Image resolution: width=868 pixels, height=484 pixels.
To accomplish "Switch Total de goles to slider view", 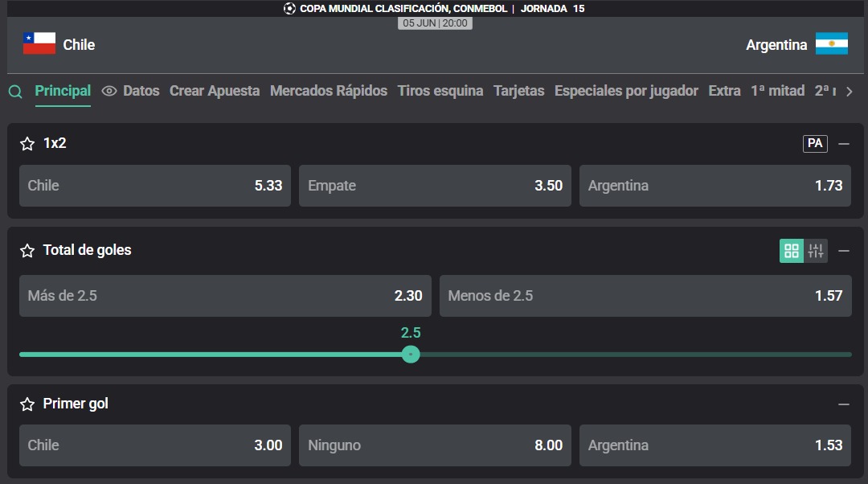I will [816, 251].
